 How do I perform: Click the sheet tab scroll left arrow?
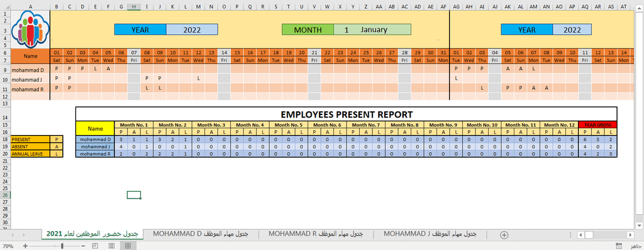tap(12, 235)
